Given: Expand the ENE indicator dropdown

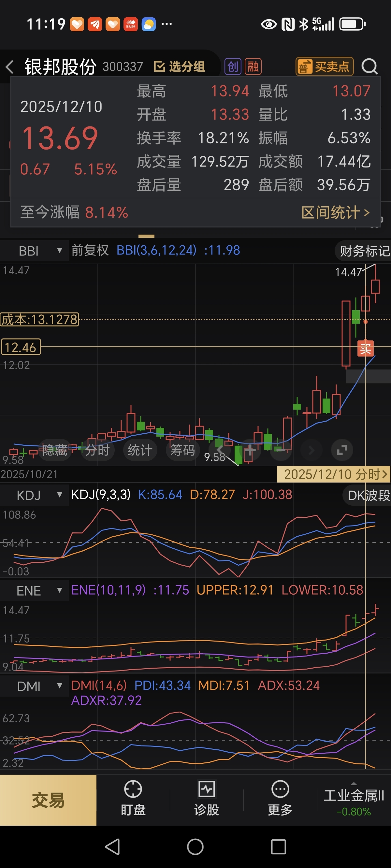Looking at the screenshot, I should pyautogui.click(x=34, y=591).
